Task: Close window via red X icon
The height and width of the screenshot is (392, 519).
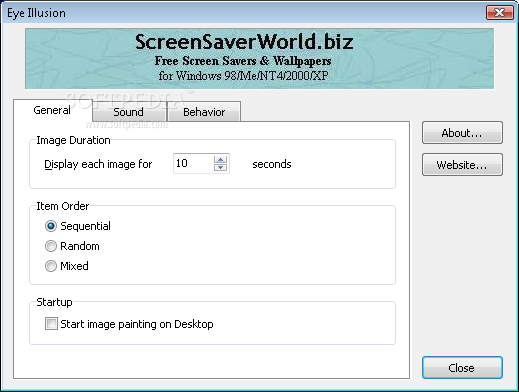Action: 500,13
